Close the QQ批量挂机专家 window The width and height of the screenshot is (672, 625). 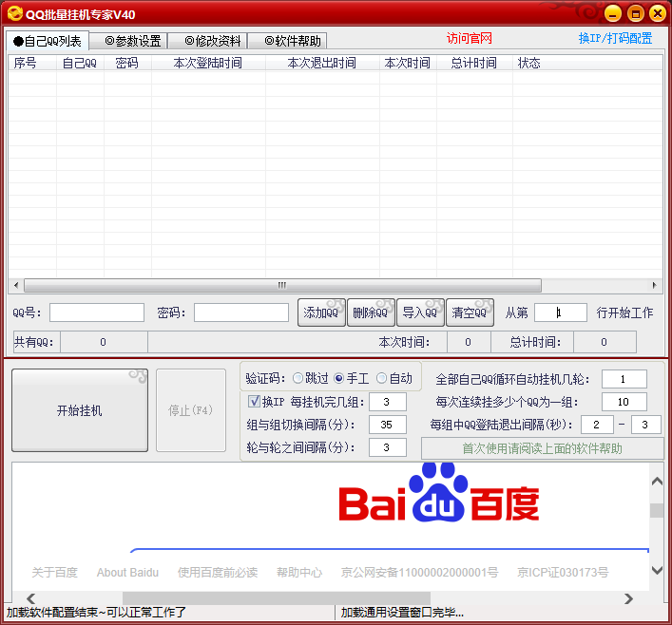click(658, 13)
